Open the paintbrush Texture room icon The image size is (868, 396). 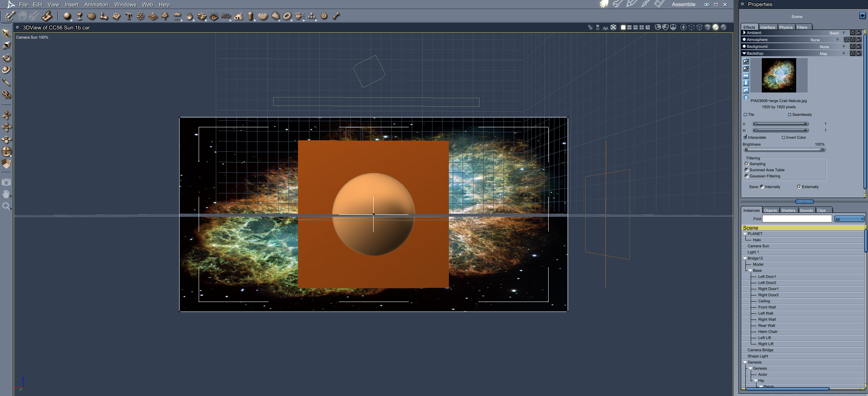tap(645, 4)
